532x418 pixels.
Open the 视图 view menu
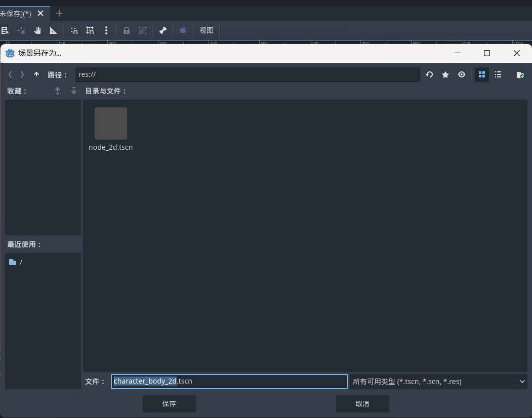207,30
